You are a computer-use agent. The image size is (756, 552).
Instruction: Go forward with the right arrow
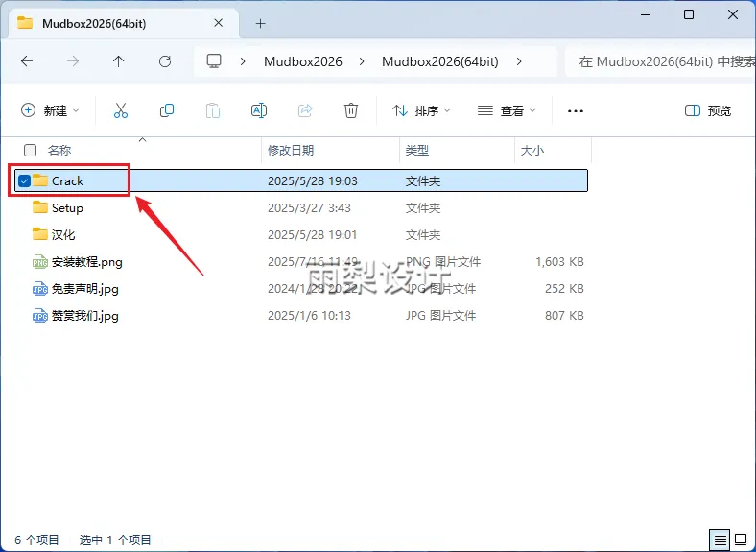point(73,61)
